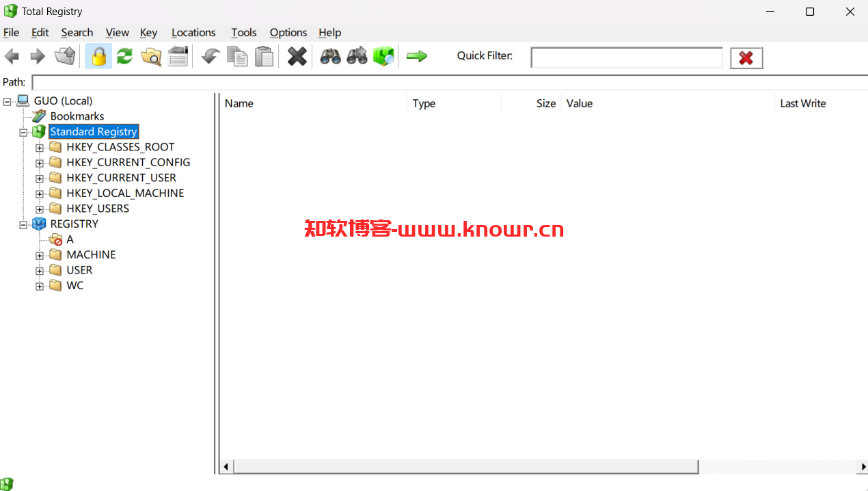Go up one level with folder-up icon
The height and width of the screenshot is (491, 868).
click(65, 56)
